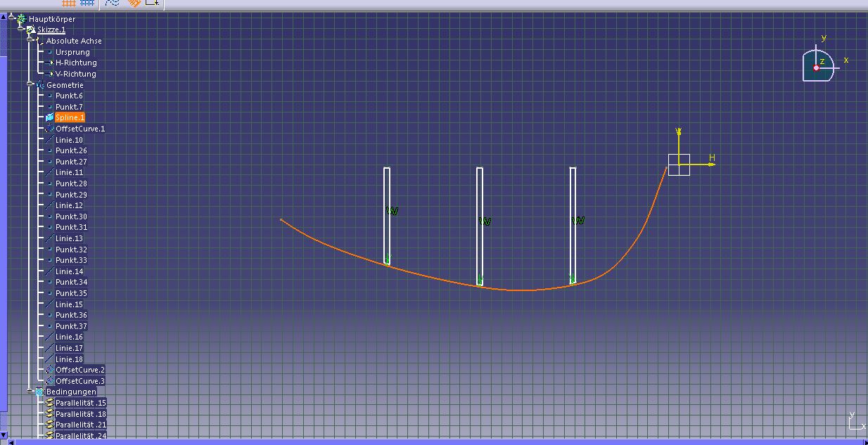Collapse the Geometrie node
The height and width of the screenshot is (445, 868).
30,84
